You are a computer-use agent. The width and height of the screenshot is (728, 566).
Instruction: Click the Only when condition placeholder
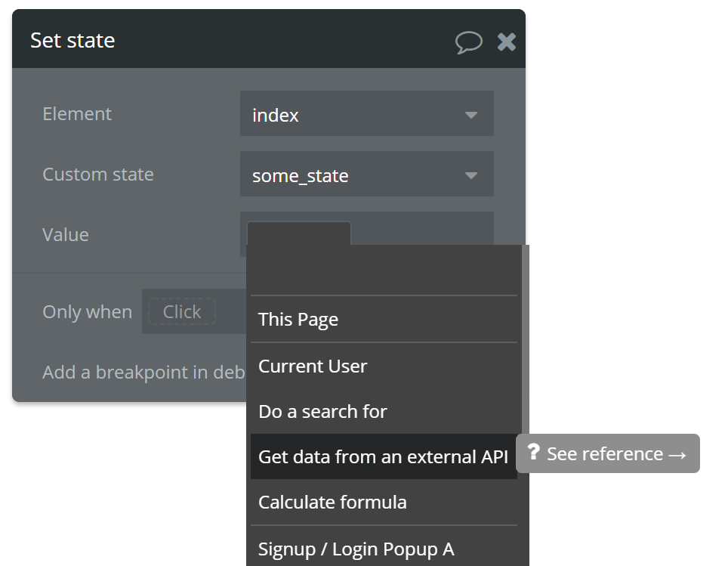(x=182, y=311)
